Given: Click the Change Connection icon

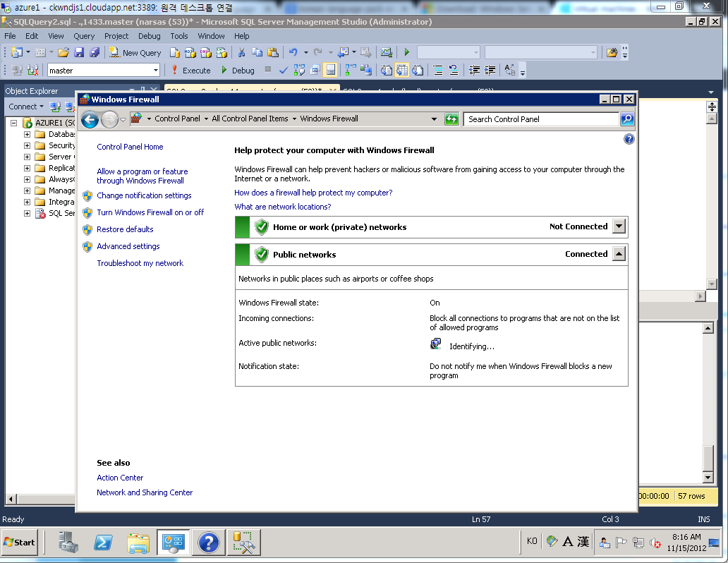Looking at the screenshot, I should click(x=32, y=70).
